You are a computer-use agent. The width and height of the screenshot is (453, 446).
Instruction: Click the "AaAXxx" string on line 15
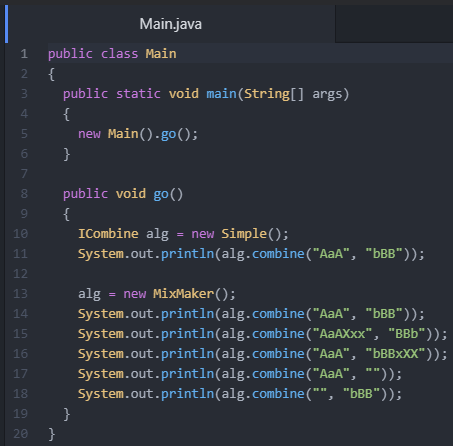(x=343, y=334)
